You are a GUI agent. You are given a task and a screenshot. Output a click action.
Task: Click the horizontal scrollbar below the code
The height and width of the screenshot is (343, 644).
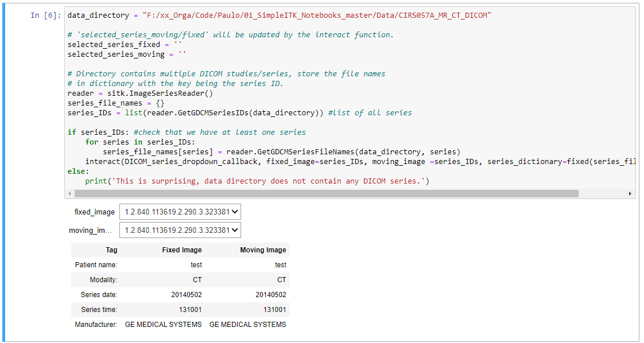point(321,193)
